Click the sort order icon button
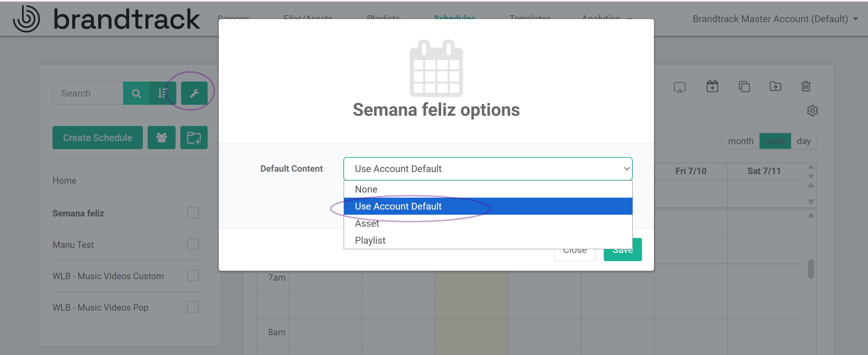This screenshot has width=868, height=355. click(x=163, y=93)
